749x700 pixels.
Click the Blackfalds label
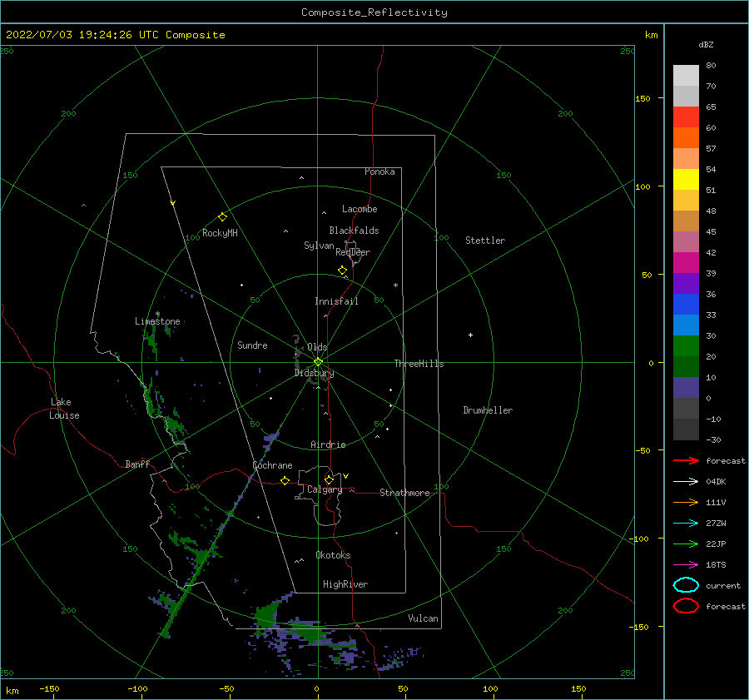click(x=354, y=231)
